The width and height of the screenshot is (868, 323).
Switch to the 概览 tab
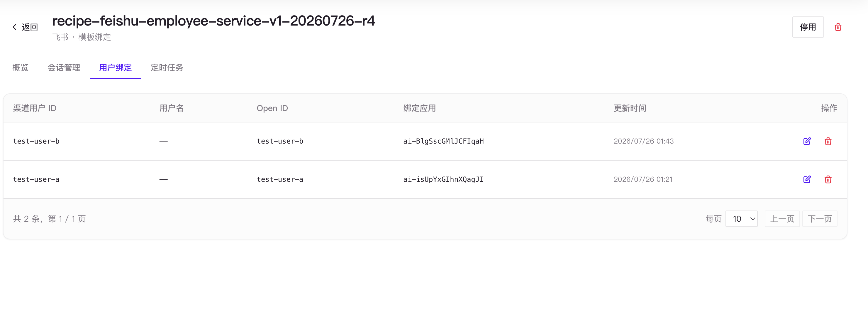[21, 68]
